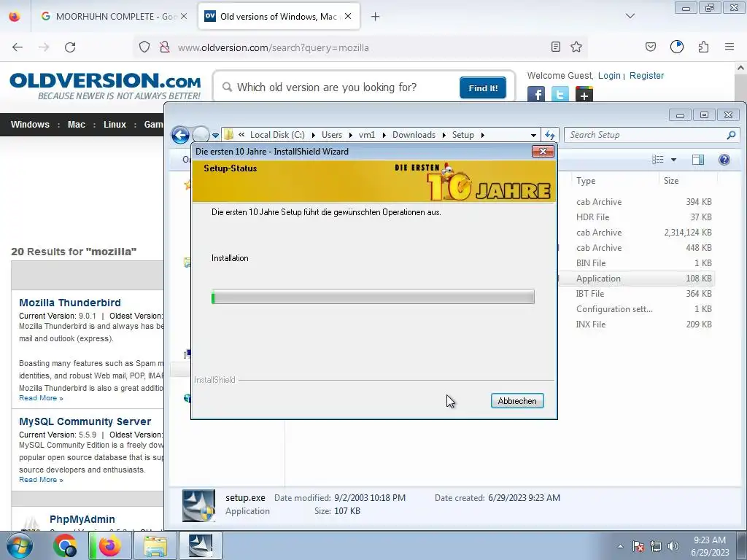This screenshot has width=747, height=560.
Task: Switch to the MOORHUHN COMPLETE tab
Action: click(115, 17)
